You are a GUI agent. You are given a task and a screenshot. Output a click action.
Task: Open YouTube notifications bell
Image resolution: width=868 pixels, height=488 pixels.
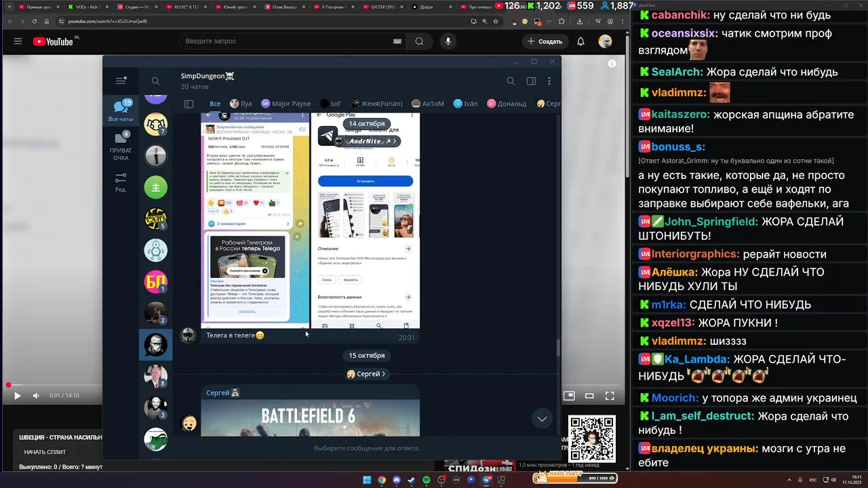(x=580, y=41)
